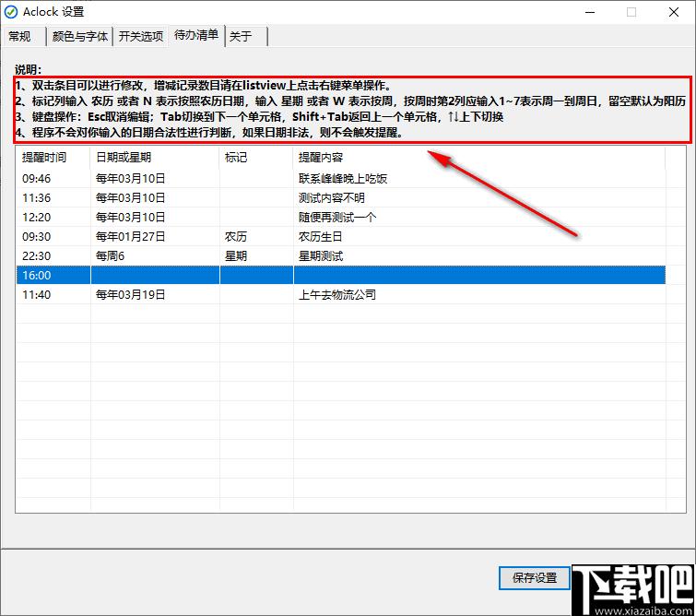696x616 pixels.
Task: Click the 每年01月27日 date cell
Action: [x=131, y=237]
